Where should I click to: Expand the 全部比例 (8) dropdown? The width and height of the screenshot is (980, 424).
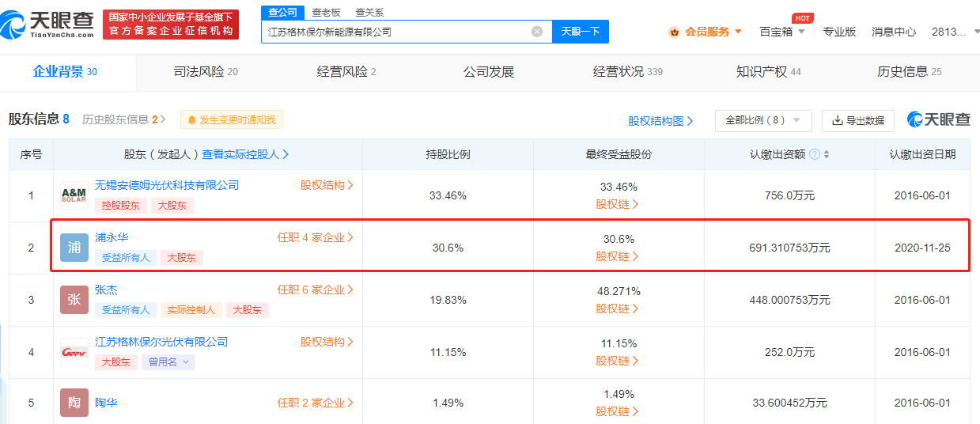[763, 120]
